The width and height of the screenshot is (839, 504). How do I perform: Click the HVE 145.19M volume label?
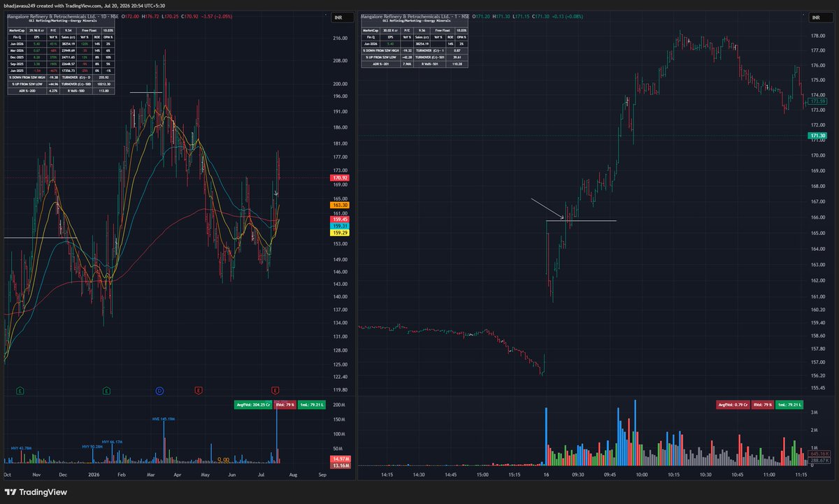point(164,419)
